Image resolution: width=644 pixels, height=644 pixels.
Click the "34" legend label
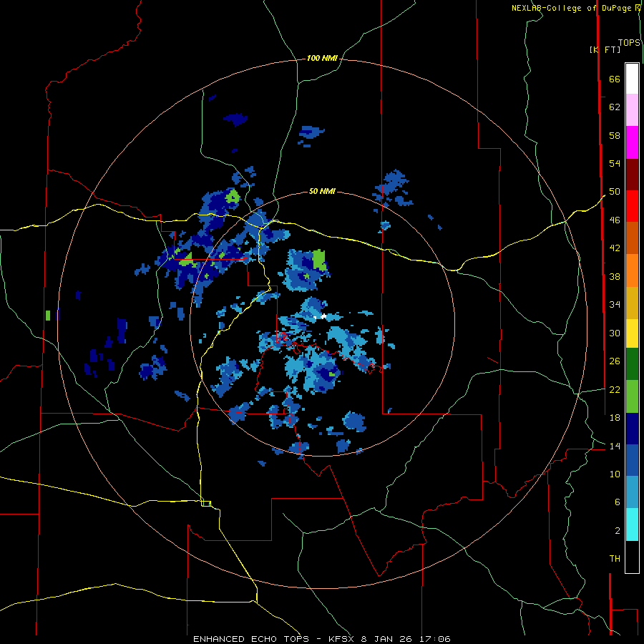click(x=615, y=304)
